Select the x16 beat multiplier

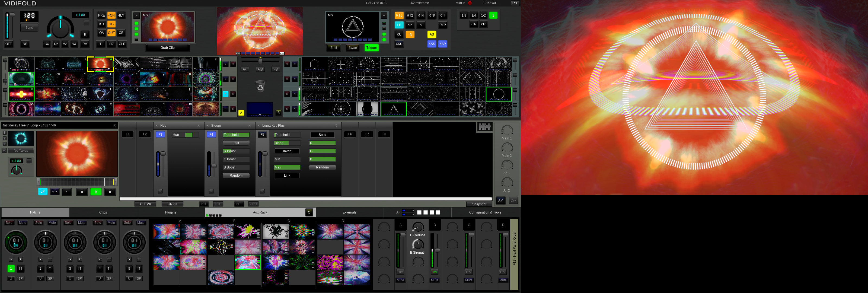(x=483, y=24)
